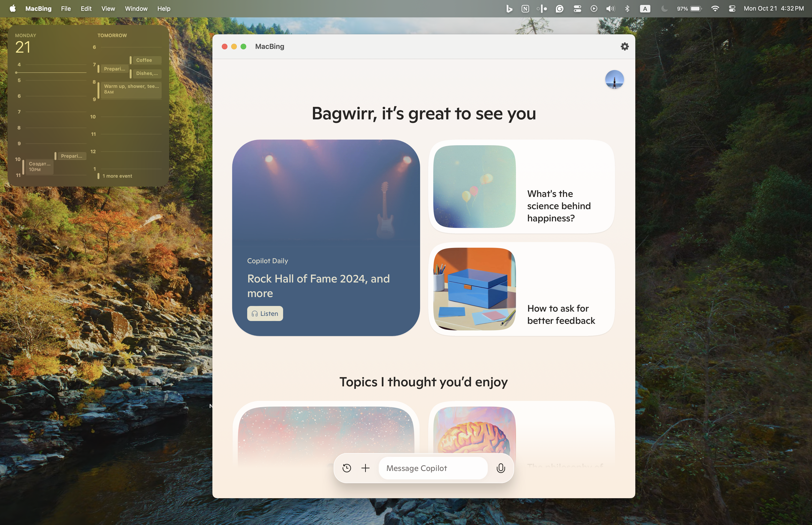This screenshot has height=525, width=812.
Task: Click the Bing icon in menu bar
Action: pos(509,8)
